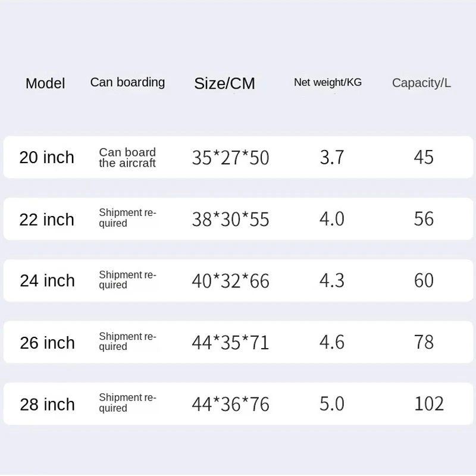The height and width of the screenshot is (476, 476).
Task: Click the Model column header
Action: (x=45, y=84)
